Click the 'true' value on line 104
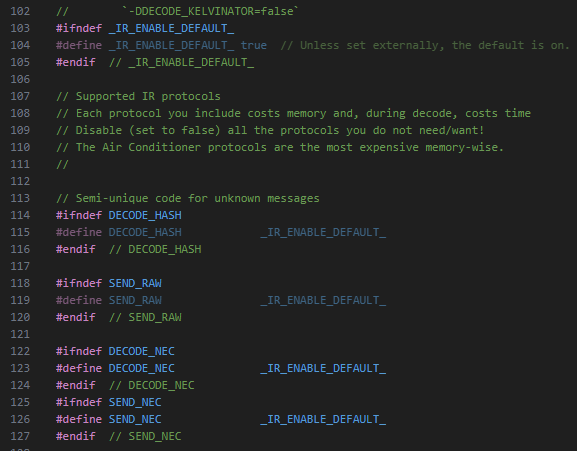The height and width of the screenshot is (451, 577). tap(254, 45)
